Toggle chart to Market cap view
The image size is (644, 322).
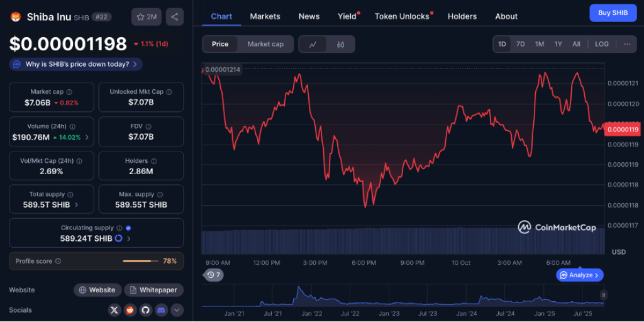pyautogui.click(x=265, y=44)
